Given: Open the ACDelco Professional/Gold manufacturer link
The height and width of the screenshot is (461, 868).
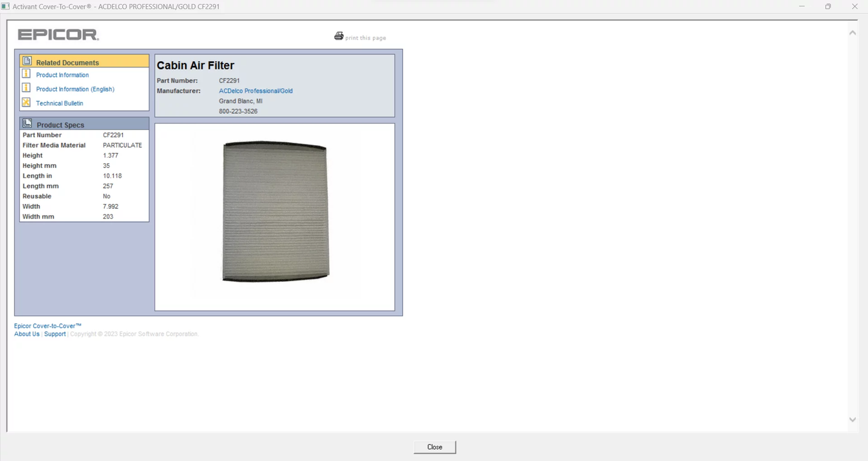Looking at the screenshot, I should click(256, 91).
